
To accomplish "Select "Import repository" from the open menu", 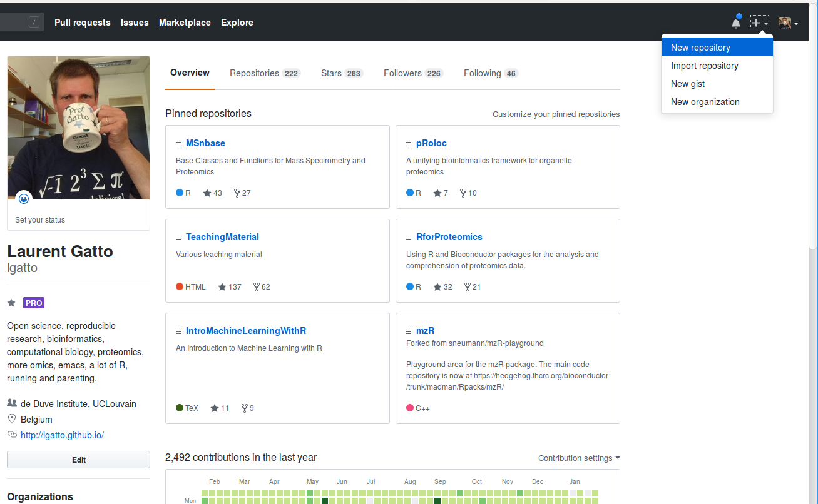I will click(704, 65).
